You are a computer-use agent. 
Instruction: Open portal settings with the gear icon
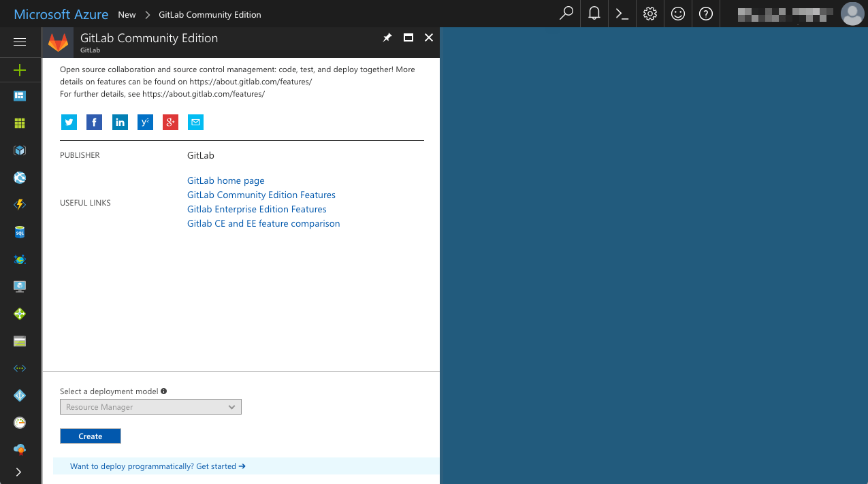649,14
